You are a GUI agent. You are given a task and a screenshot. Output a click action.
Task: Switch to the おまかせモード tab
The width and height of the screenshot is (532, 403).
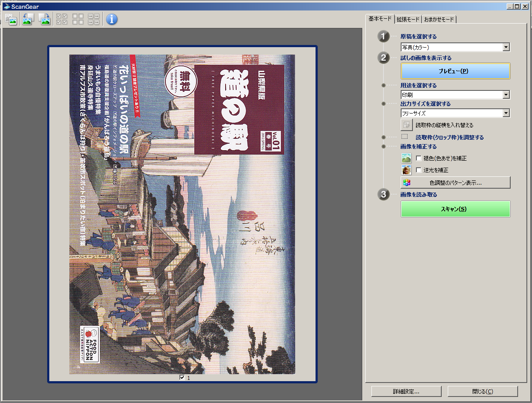(x=439, y=20)
